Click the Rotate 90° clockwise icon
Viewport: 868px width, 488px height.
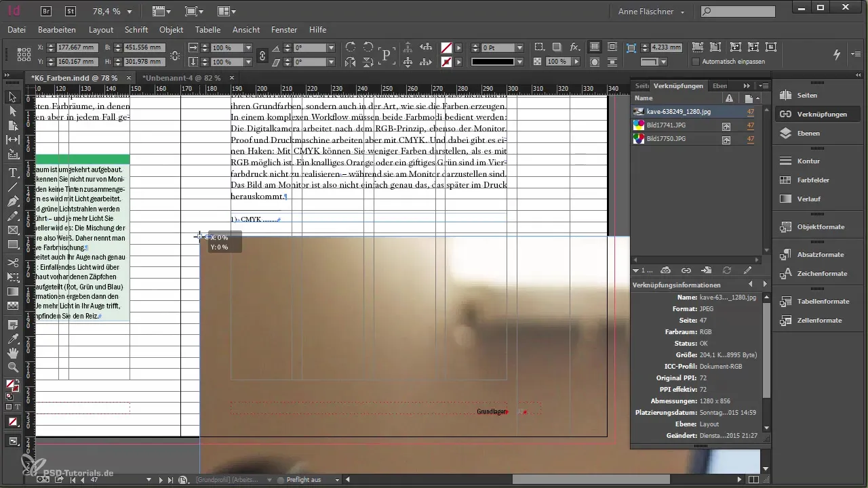pos(351,47)
